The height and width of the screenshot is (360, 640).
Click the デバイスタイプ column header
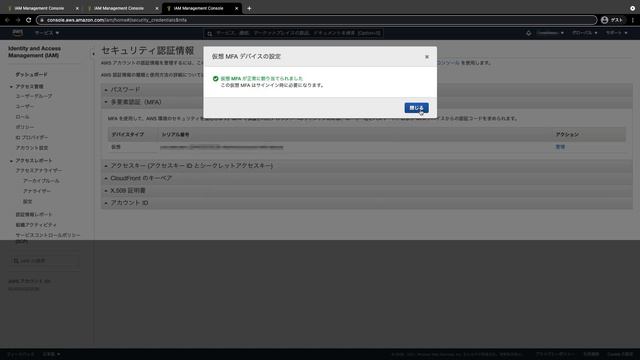click(x=127, y=134)
